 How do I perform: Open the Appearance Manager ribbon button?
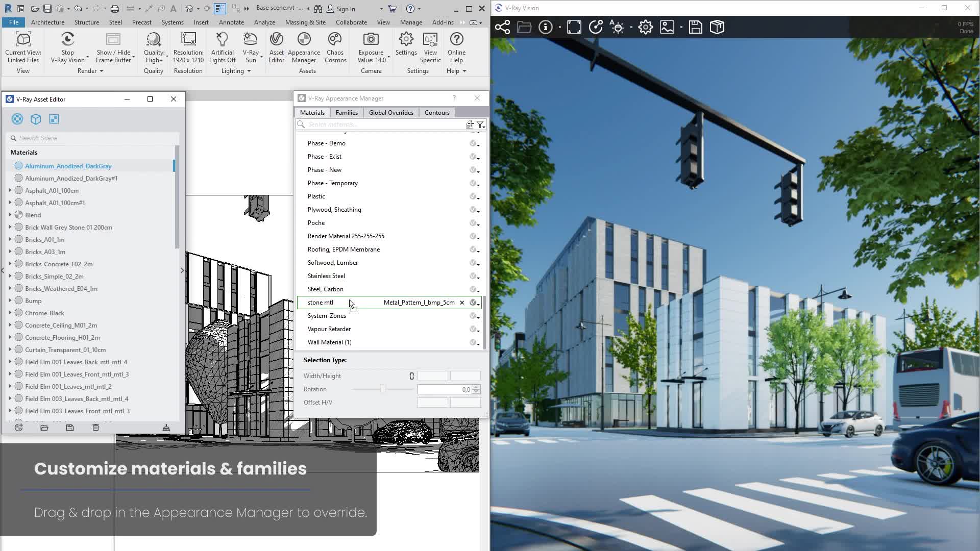click(304, 47)
